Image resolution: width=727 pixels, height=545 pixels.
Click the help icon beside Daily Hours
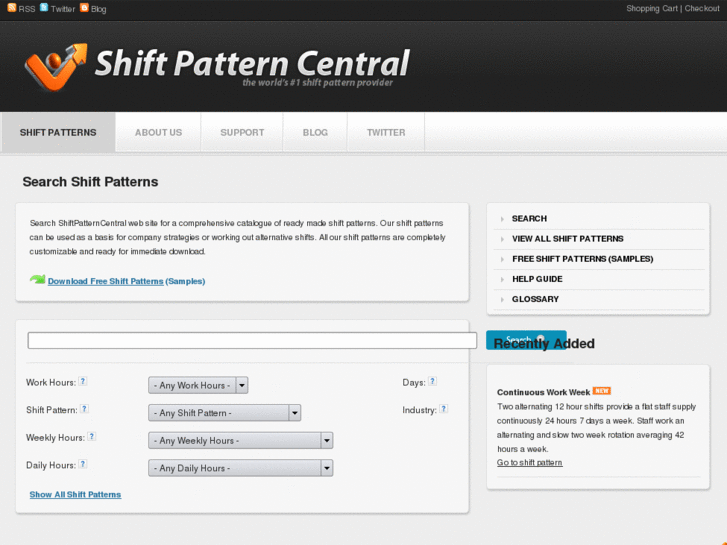coord(83,464)
